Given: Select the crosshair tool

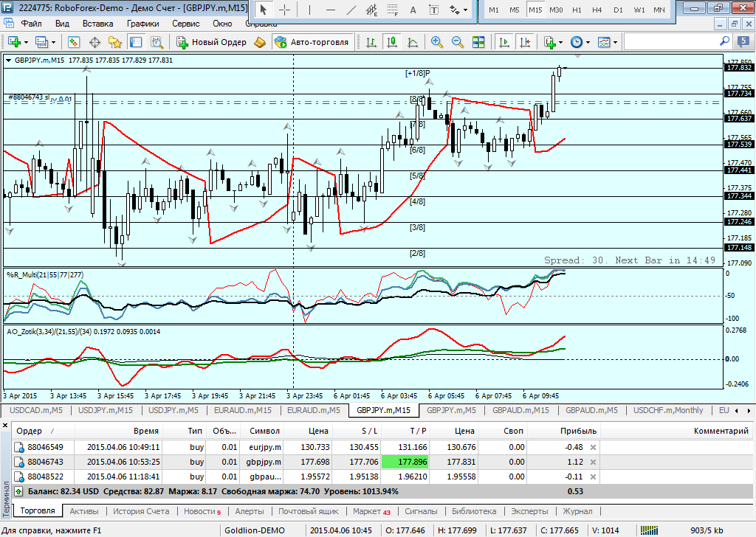Looking at the screenshot, I should pyautogui.click(x=284, y=10).
